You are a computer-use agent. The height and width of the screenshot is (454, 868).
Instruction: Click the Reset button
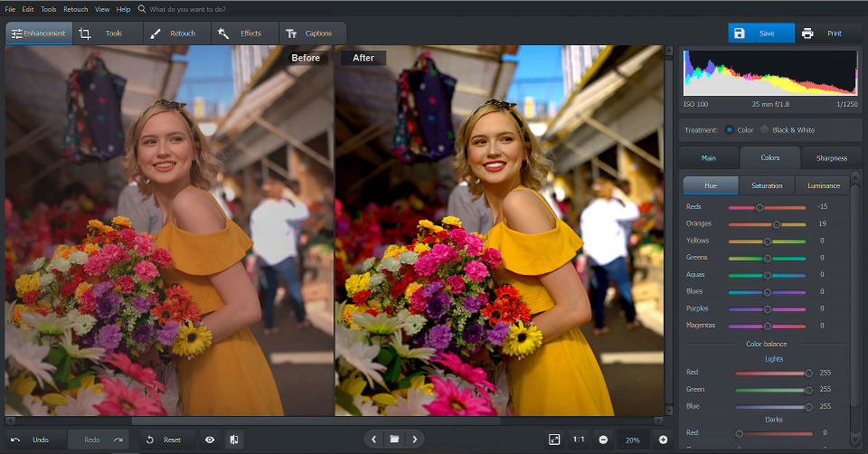tap(164, 440)
